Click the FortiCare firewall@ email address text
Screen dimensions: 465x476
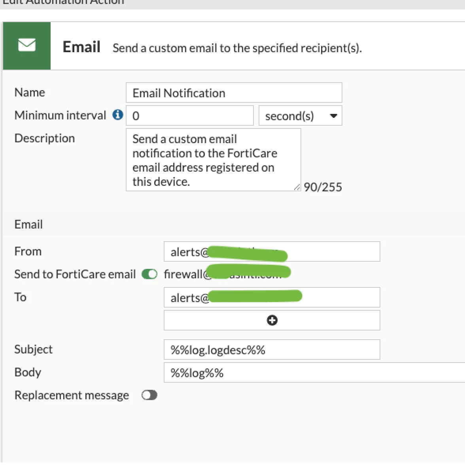pos(227,274)
